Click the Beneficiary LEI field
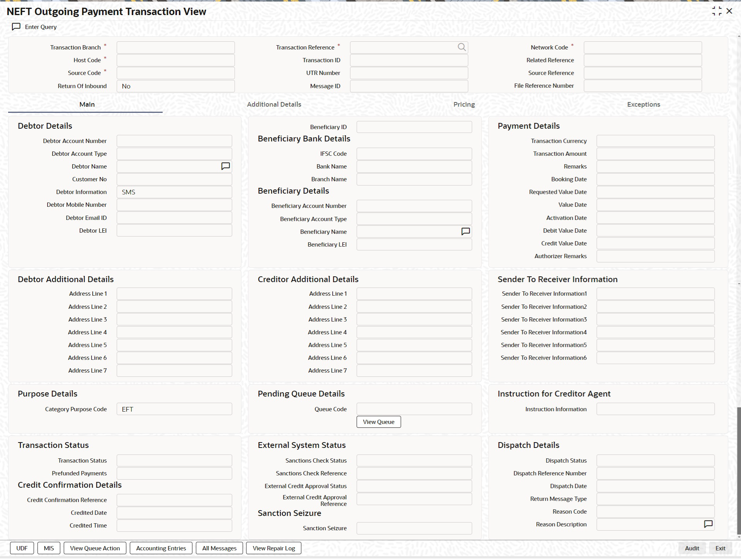The height and width of the screenshot is (560, 741). (414, 244)
